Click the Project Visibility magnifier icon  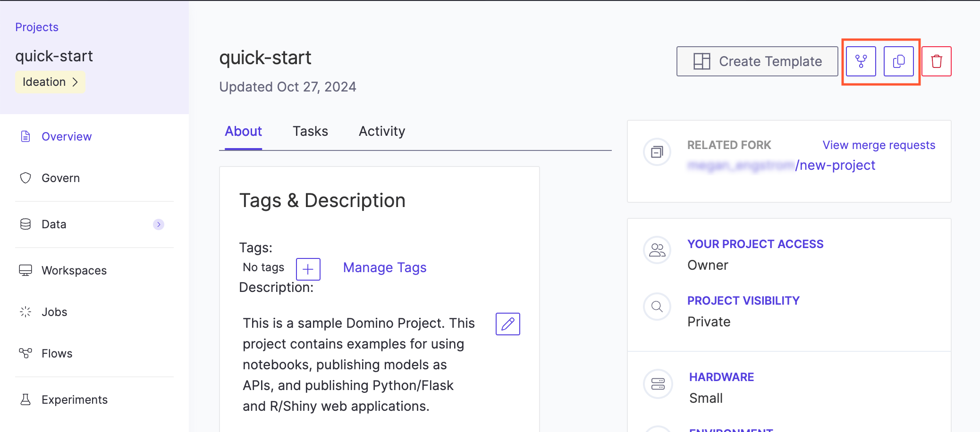(x=657, y=307)
